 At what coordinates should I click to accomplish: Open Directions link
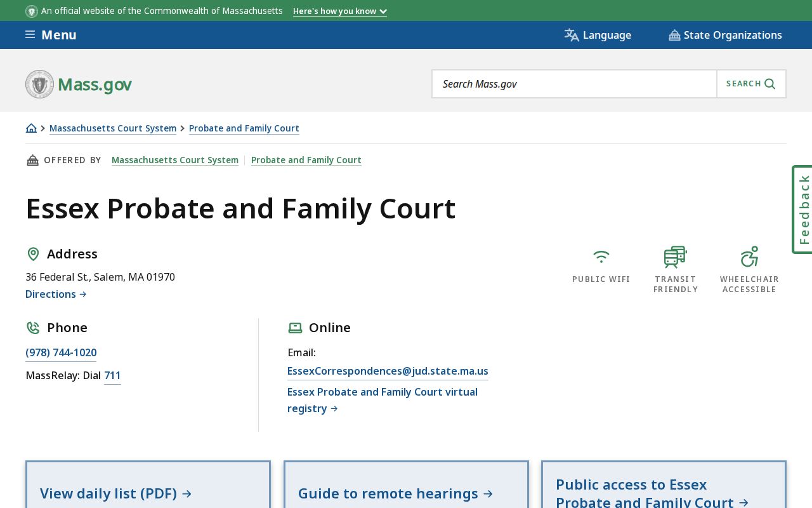point(56,294)
